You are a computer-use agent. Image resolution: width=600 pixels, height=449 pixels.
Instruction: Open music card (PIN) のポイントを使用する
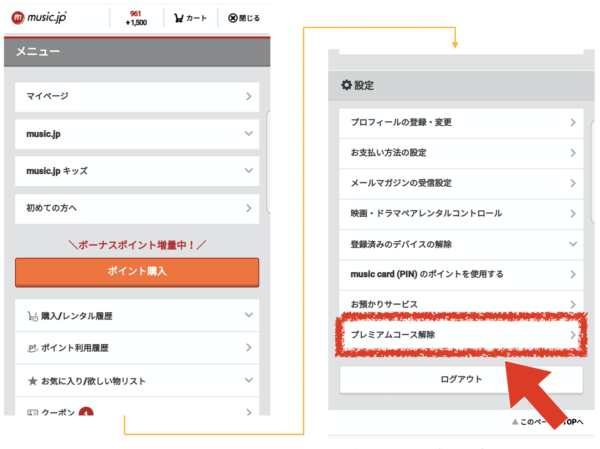coord(461,274)
